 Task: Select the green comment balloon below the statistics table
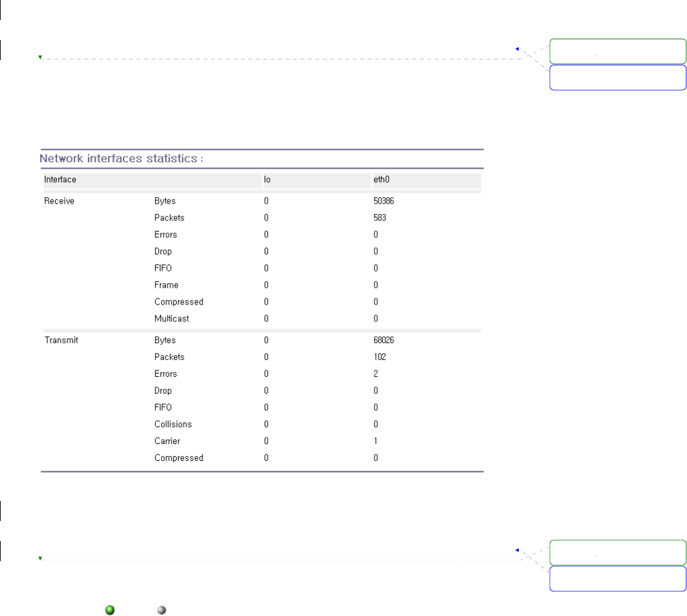(618, 553)
